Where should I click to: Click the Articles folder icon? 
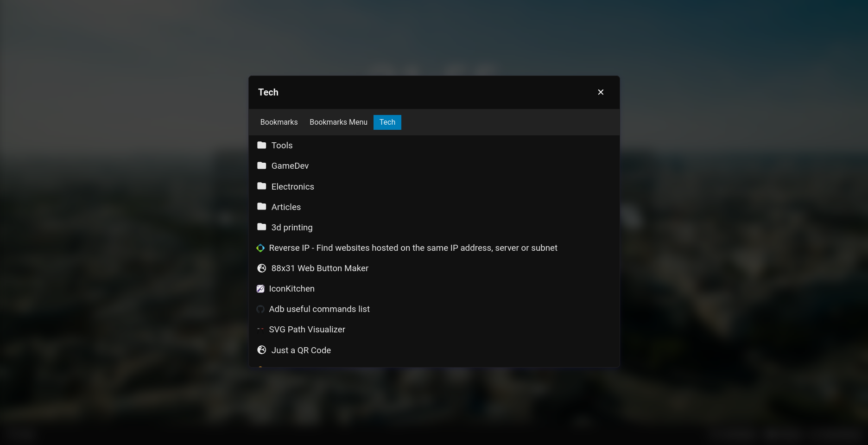pyautogui.click(x=262, y=206)
